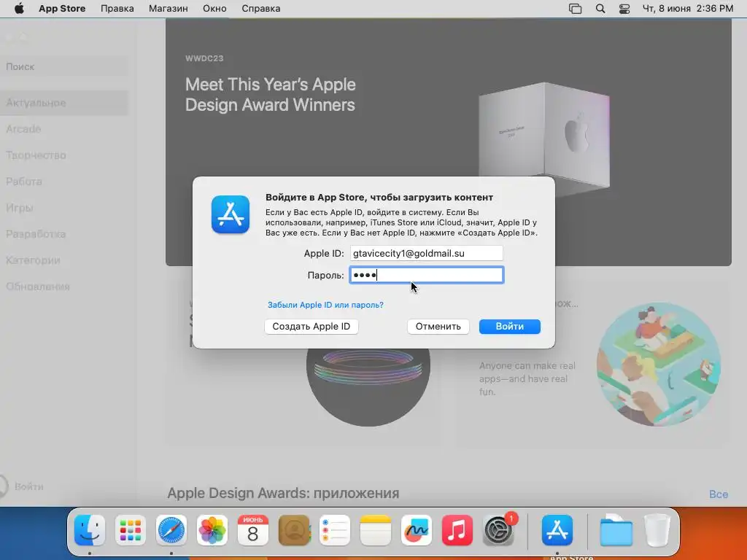Select Обновления in the sidebar
Viewport: 747px width, 560px height.
click(64, 286)
